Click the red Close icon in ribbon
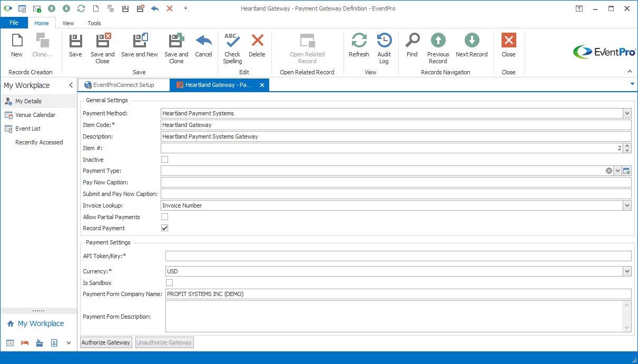Viewport: 638px width, 364px height. tap(508, 41)
